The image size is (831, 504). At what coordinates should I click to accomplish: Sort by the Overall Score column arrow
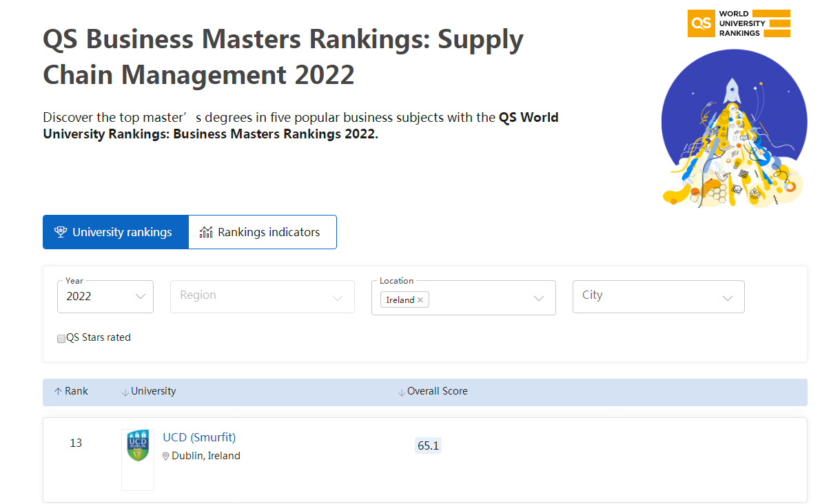401,392
